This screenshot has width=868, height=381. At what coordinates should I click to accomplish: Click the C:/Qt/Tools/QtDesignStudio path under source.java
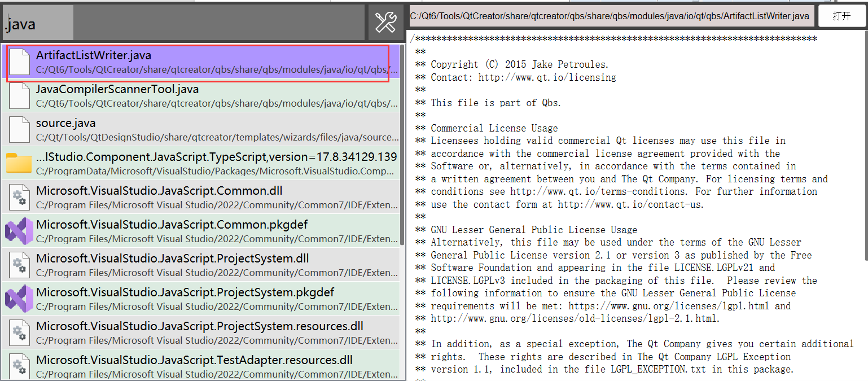point(217,137)
